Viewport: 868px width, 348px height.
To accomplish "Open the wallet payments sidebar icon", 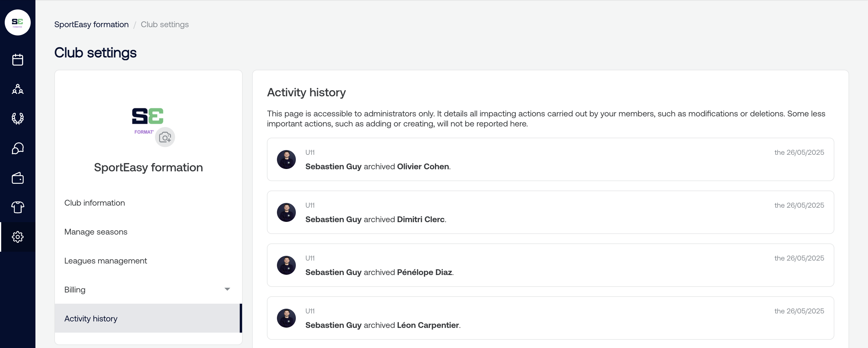I will (x=17, y=178).
